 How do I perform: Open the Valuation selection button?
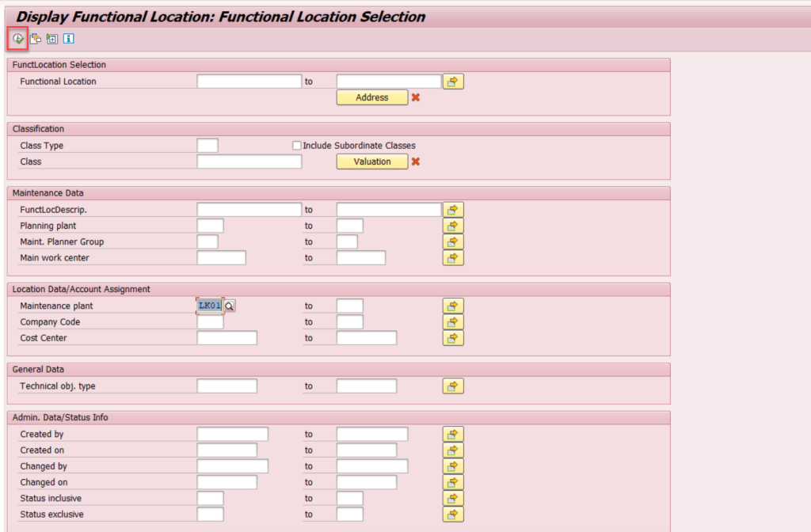tap(372, 161)
